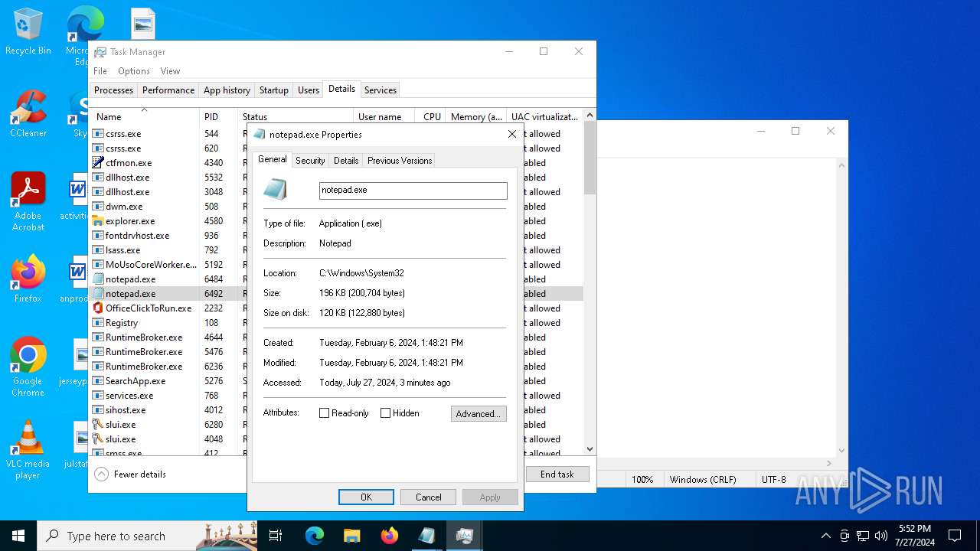
Task: Close the notepad.exe Properties dialog
Action: tap(512, 134)
